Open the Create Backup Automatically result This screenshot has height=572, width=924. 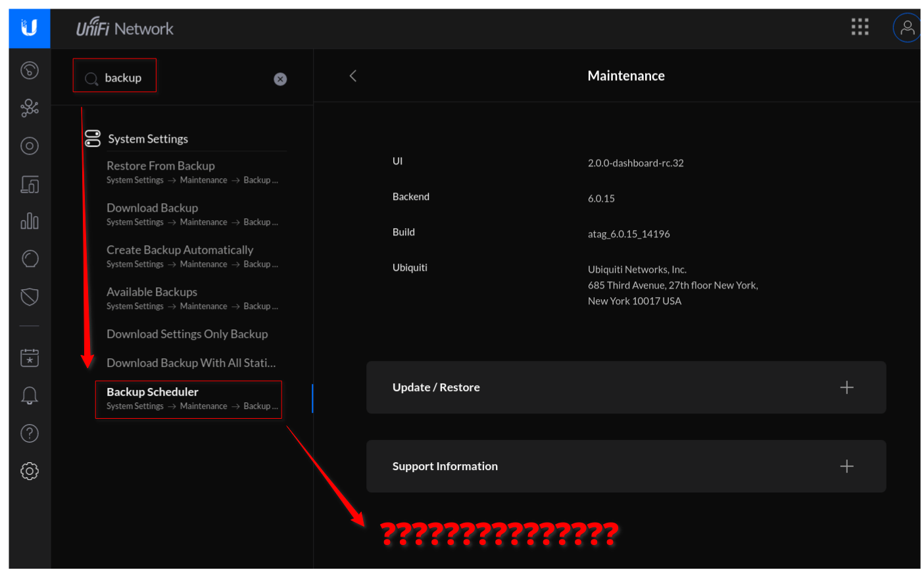[x=180, y=250]
